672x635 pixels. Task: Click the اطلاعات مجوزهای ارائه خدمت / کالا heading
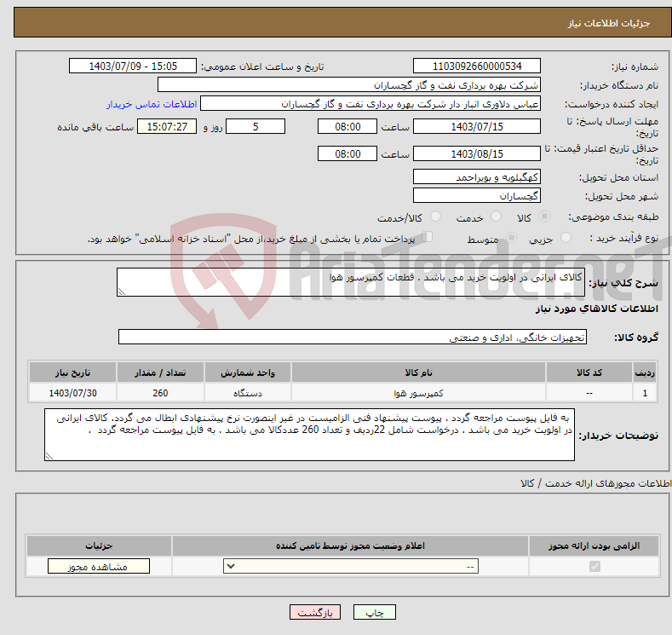pos(595,483)
